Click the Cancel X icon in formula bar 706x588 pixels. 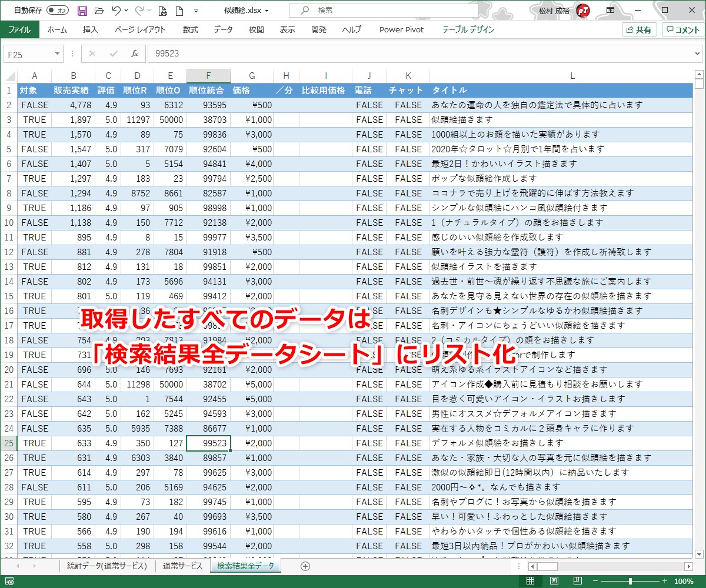(x=92, y=54)
